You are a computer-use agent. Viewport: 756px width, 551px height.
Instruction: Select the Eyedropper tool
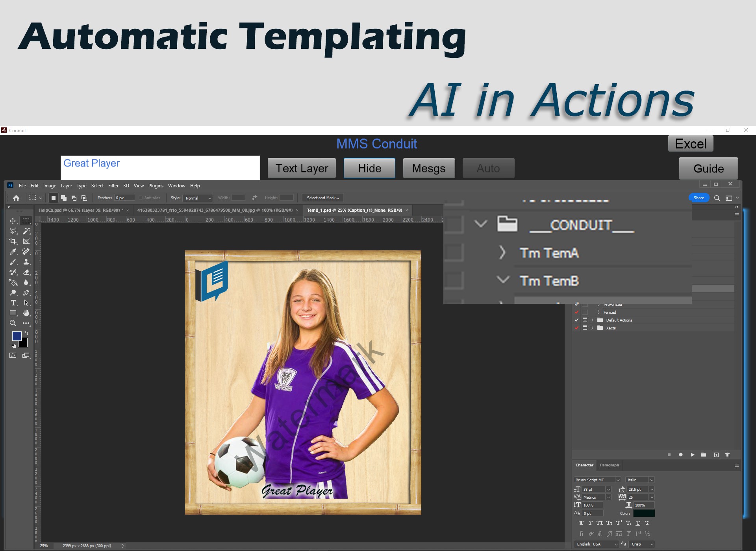(13, 251)
